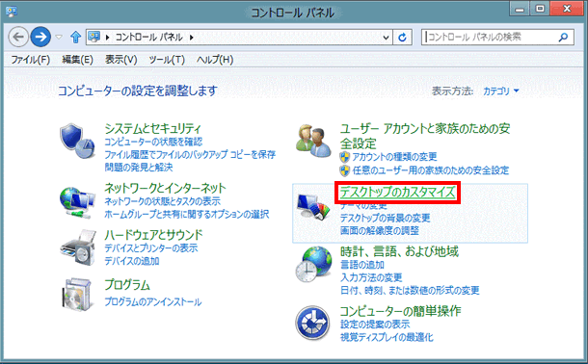Open プログラムのアンインストール link
588x364 pixels.
point(153,301)
